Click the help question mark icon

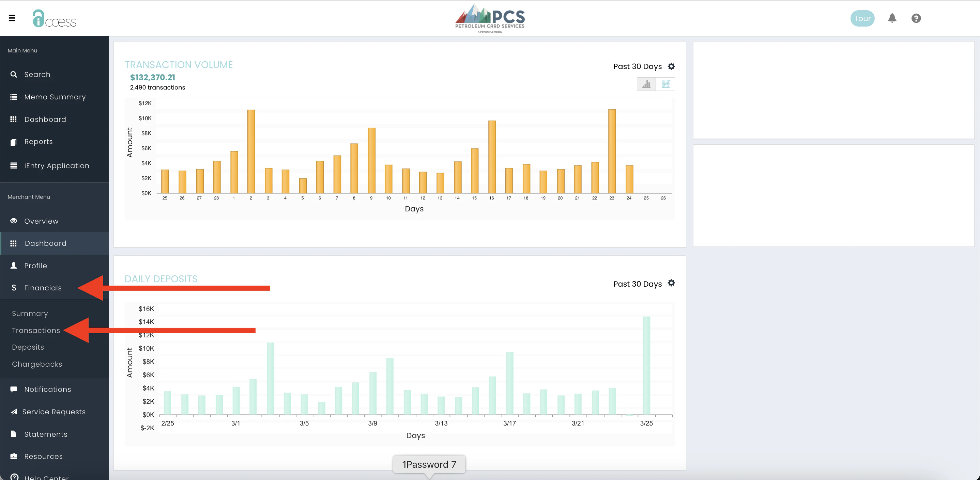[916, 18]
